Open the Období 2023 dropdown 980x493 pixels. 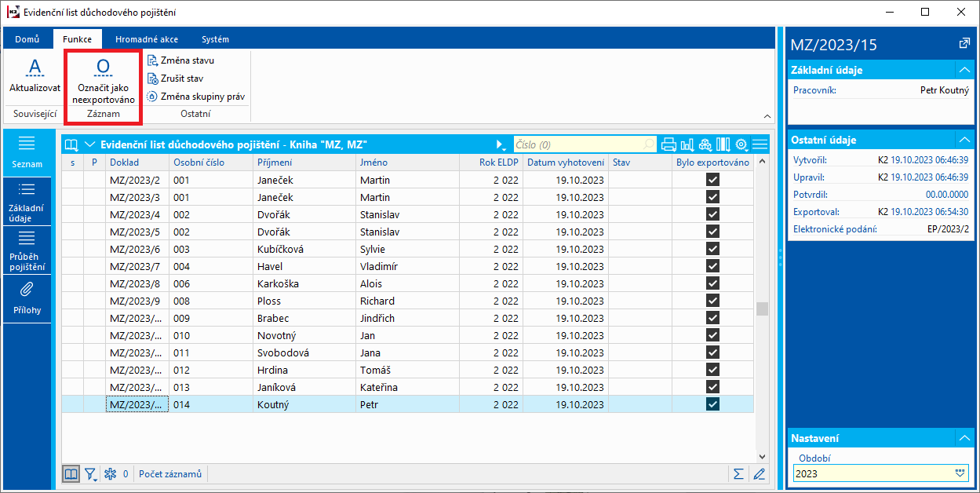(959, 473)
